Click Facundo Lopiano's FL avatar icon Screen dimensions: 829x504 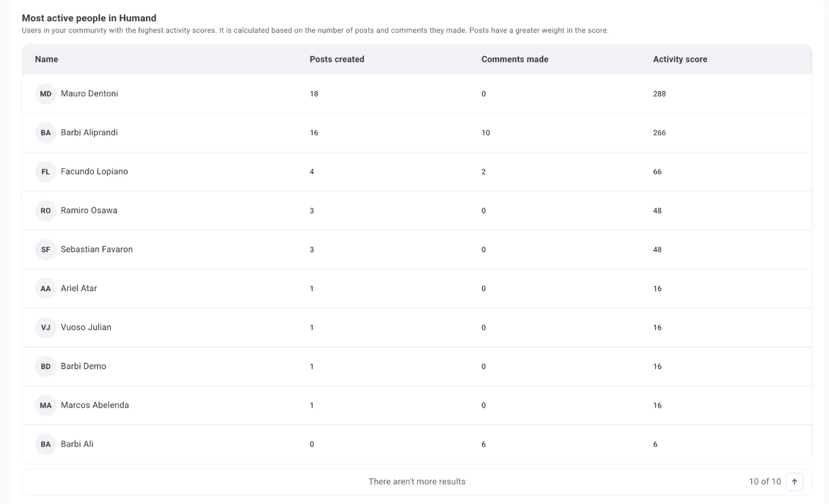pos(46,172)
